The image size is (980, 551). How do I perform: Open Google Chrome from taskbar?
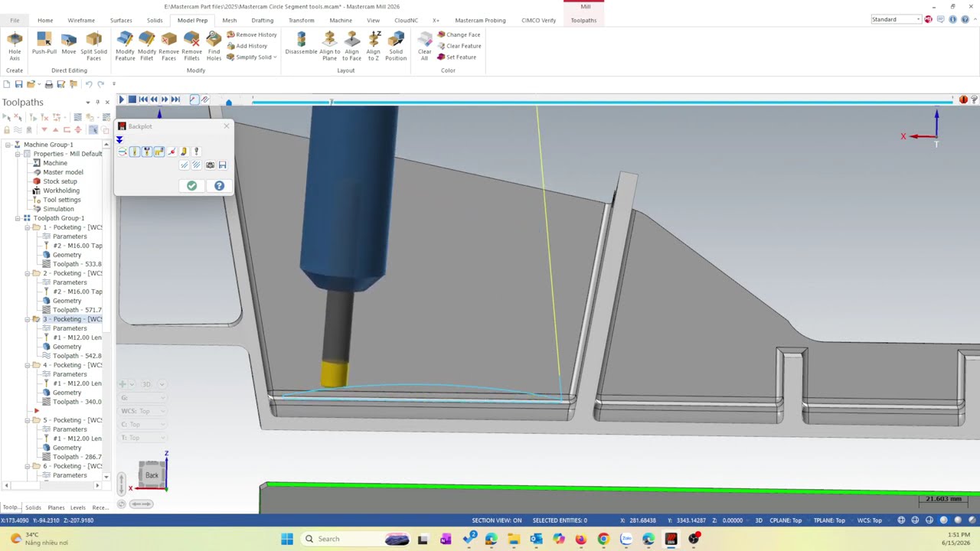(x=603, y=539)
